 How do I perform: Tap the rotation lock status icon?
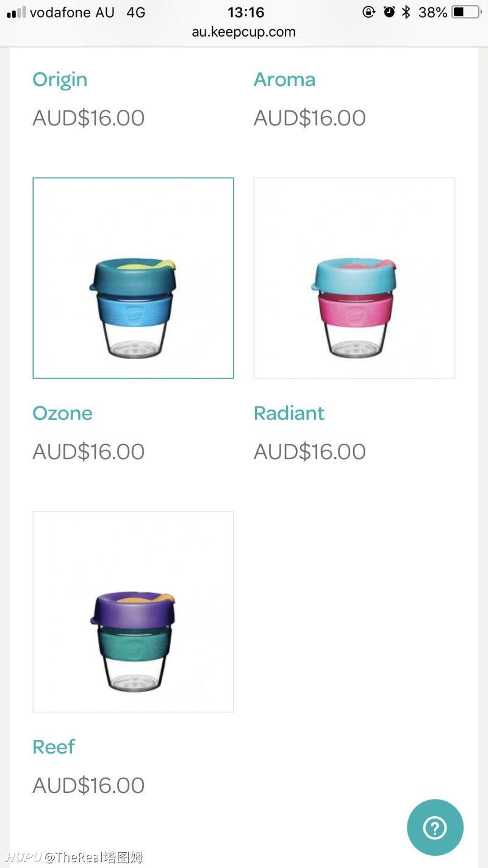[368, 12]
